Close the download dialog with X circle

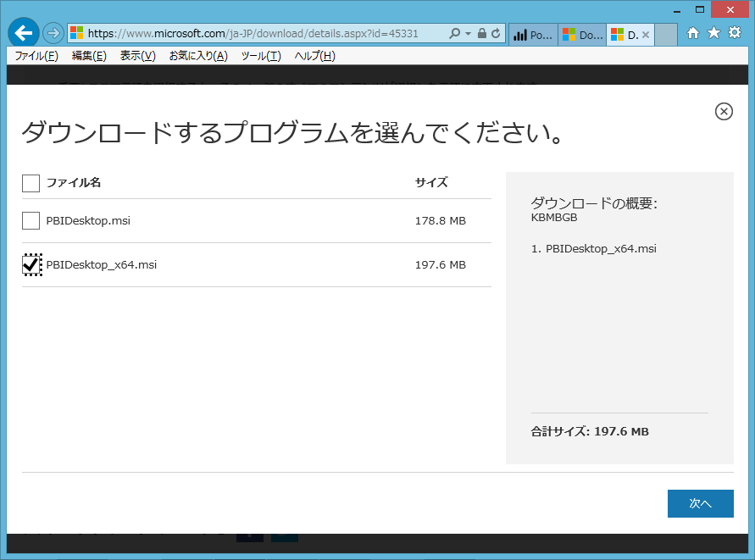click(x=724, y=112)
